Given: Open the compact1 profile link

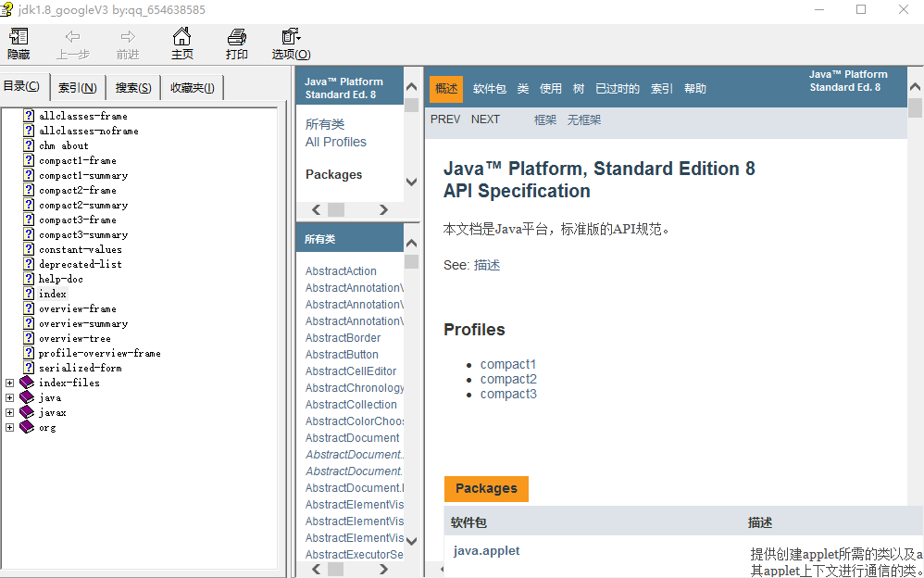Looking at the screenshot, I should pyautogui.click(x=507, y=364).
